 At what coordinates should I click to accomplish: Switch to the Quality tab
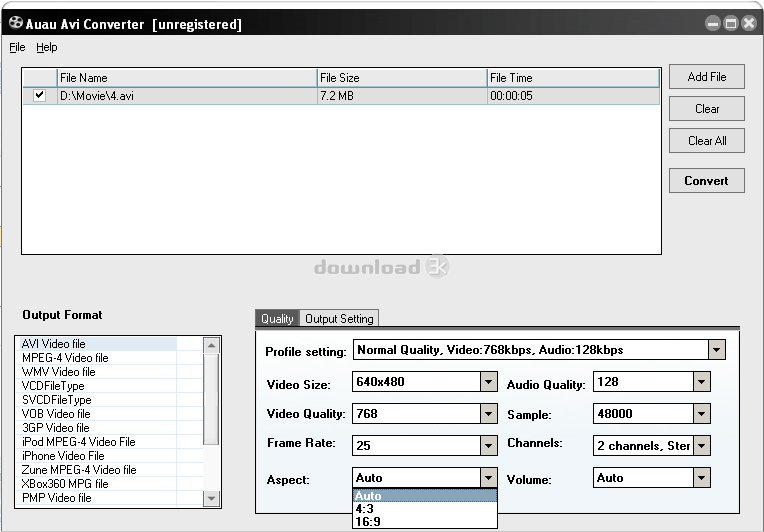pos(277,319)
